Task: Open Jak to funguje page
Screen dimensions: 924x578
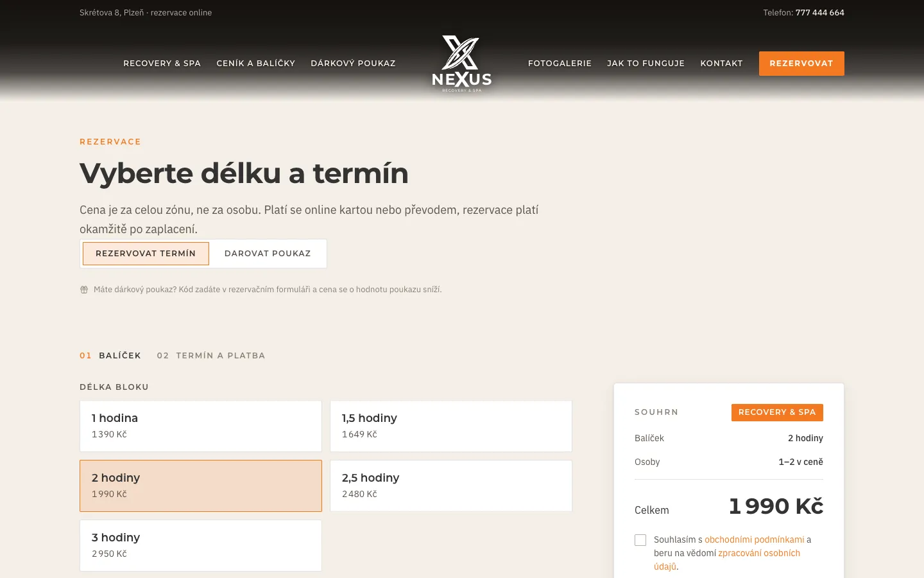Action: (x=646, y=64)
